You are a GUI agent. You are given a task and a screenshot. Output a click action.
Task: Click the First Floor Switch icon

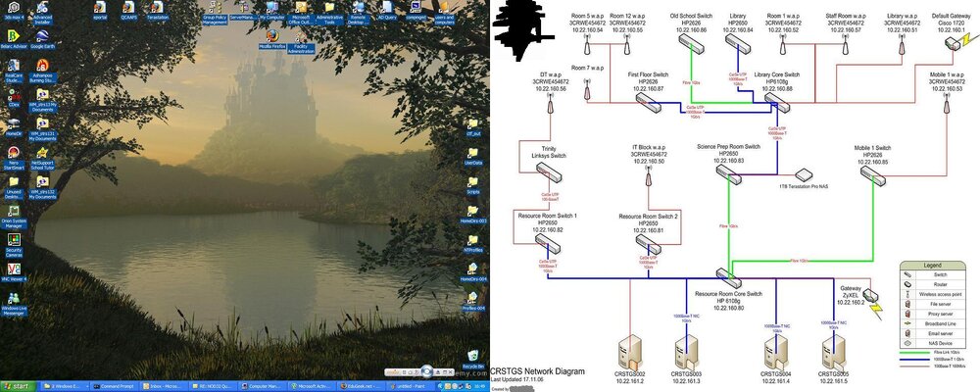649,103
